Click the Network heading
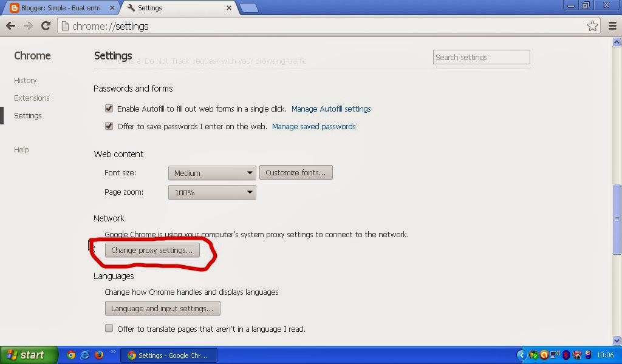 (109, 218)
